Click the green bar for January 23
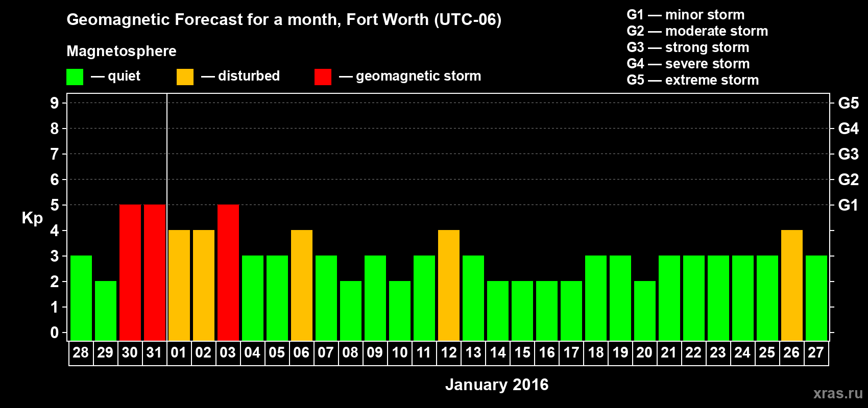The height and width of the screenshot is (408, 868). coord(718,298)
